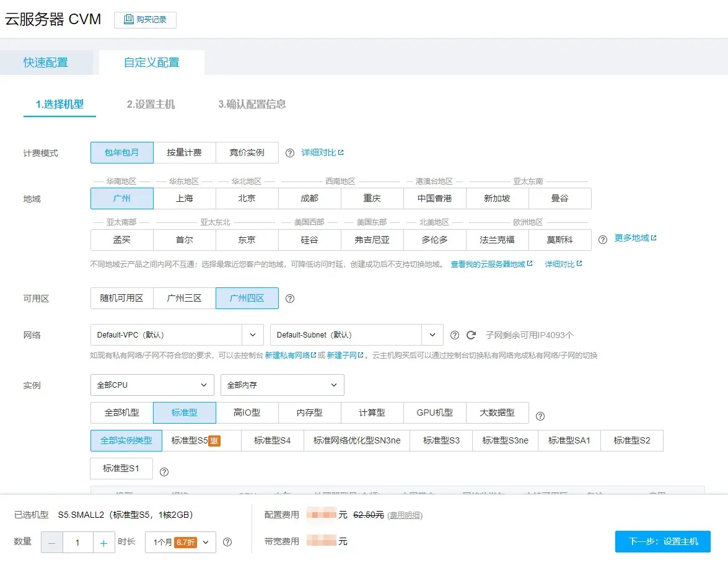Image resolution: width=728 pixels, height=563 pixels.
Task: Select the 东京 region
Action: coord(247,240)
